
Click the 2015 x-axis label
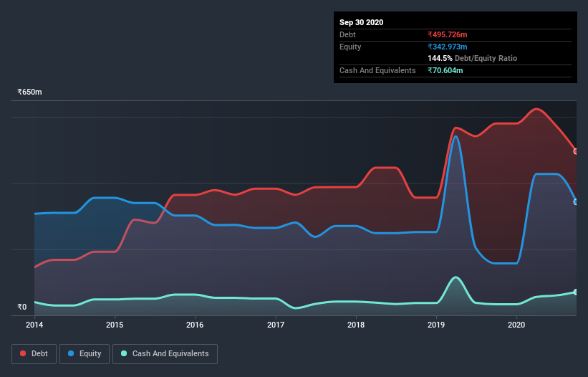[115, 325]
